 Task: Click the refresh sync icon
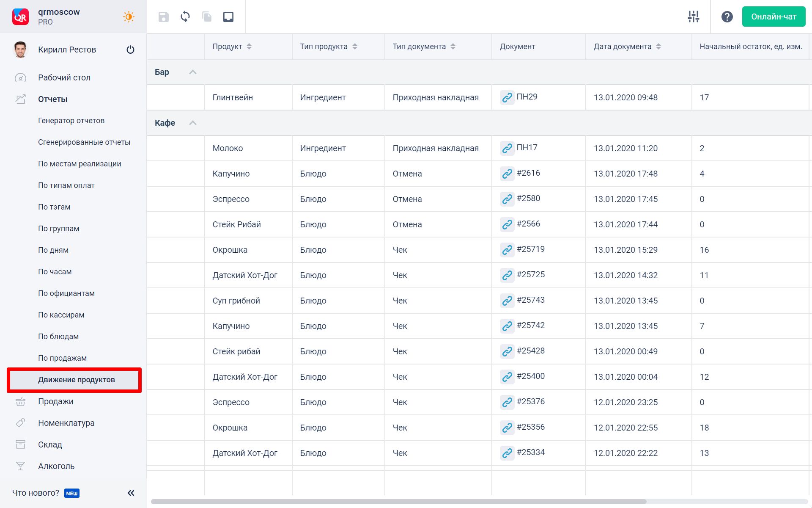coord(185,17)
